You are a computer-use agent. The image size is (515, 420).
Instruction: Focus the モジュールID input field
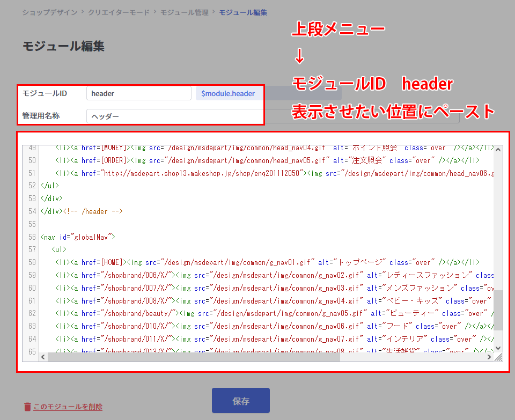click(x=138, y=93)
